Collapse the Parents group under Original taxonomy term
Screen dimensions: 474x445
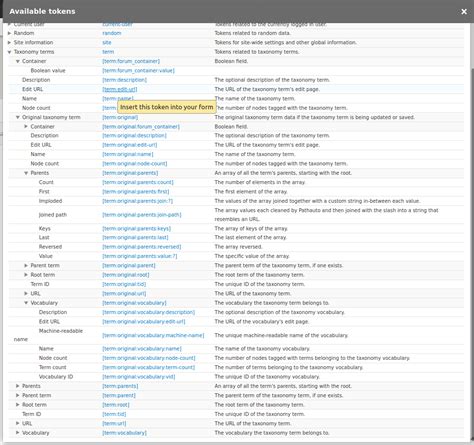[26, 173]
